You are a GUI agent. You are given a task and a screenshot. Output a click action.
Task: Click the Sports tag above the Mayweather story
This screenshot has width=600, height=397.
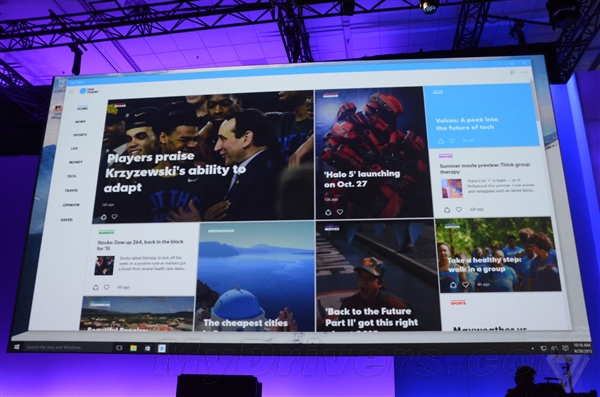click(458, 303)
